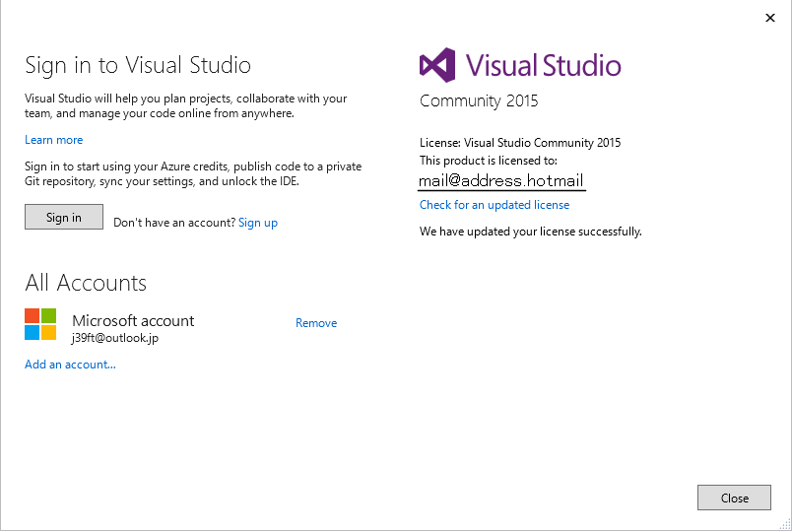Click 'This product is licensed to:' text
This screenshot has height=532, width=792.
tap(489, 161)
